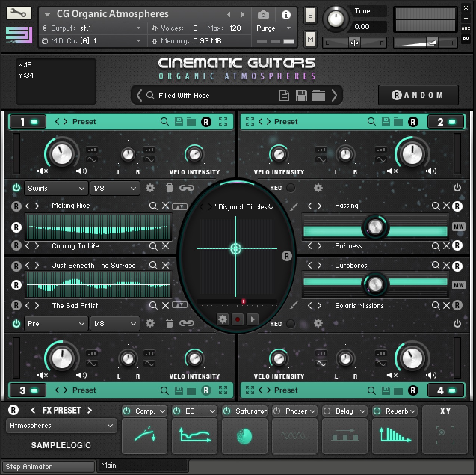This screenshot has height=475, width=476.
Task: Mute the instrument with M button
Action: (x=310, y=39)
